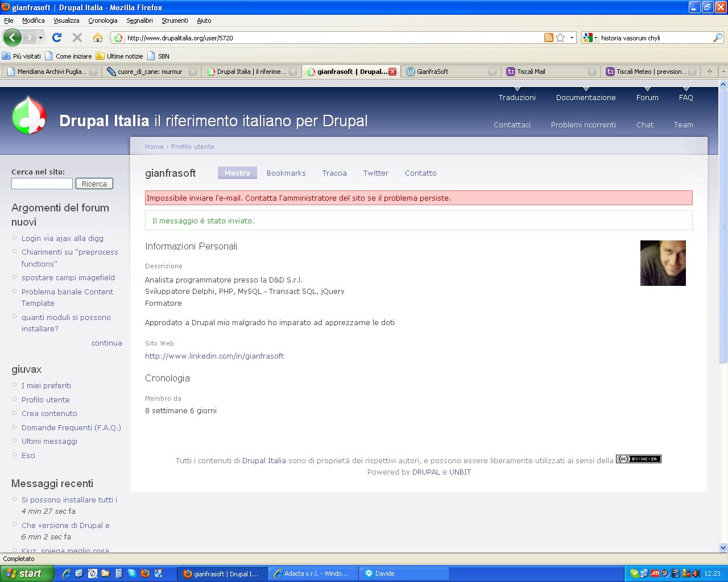Open the Strumenti menu
This screenshot has height=582, width=728.
pyautogui.click(x=175, y=20)
